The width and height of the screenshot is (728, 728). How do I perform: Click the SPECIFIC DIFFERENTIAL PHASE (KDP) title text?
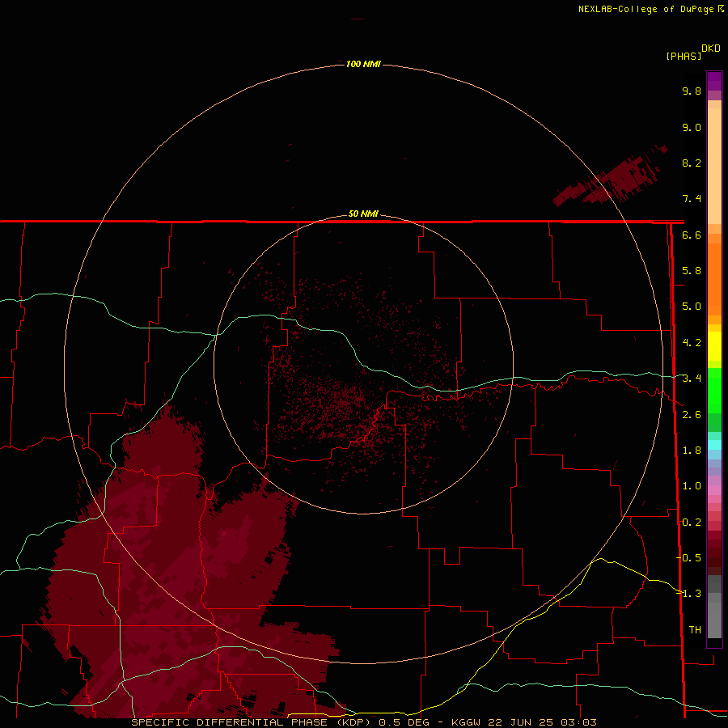pyautogui.click(x=252, y=722)
